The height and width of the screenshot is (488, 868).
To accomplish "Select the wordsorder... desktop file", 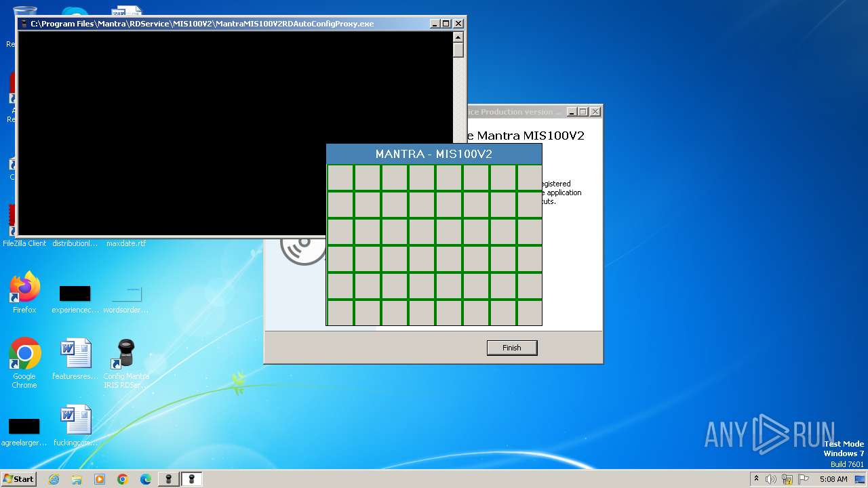I will point(126,300).
